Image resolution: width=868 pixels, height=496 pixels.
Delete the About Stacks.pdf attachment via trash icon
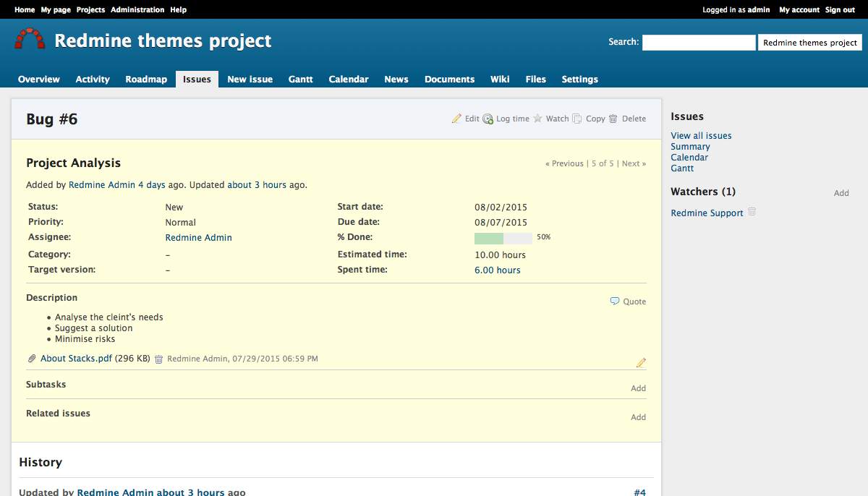(x=159, y=359)
